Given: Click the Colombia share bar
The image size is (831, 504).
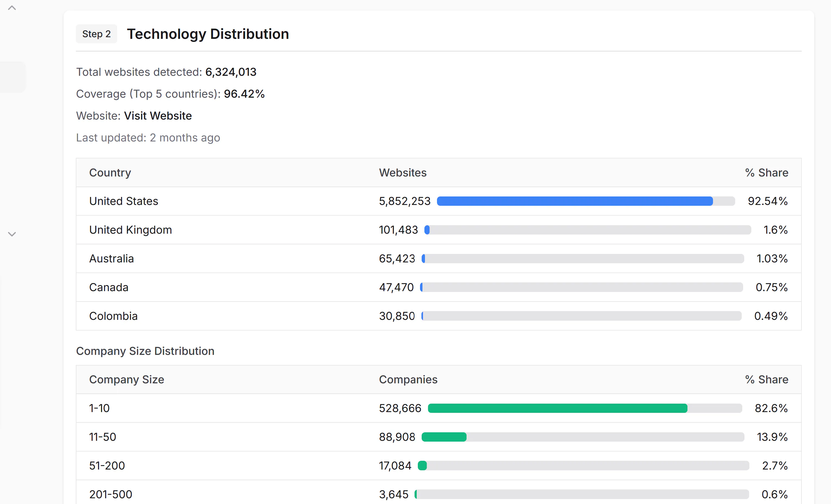Looking at the screenshot, I should pyautogui.click(x=582, y=316).
